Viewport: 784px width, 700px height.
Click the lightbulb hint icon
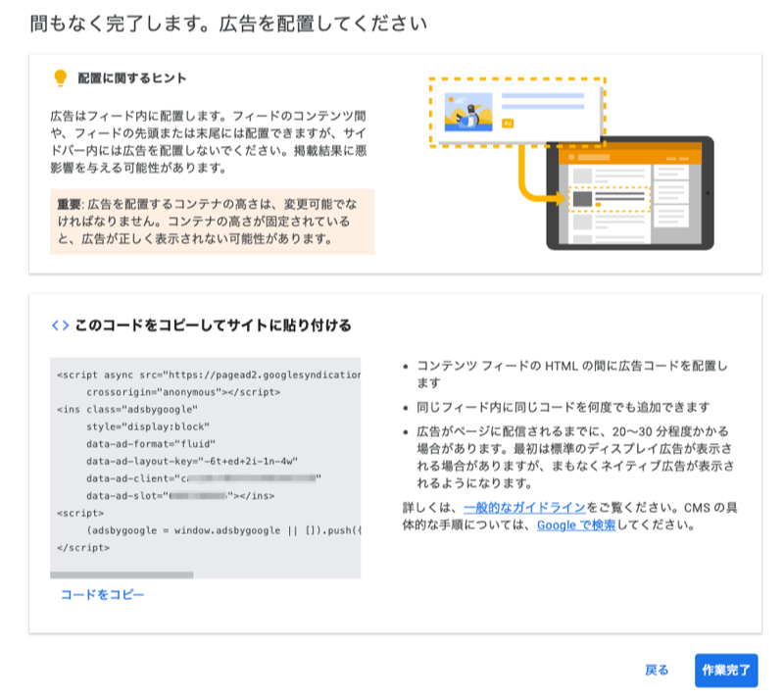[x=61, y=78]
